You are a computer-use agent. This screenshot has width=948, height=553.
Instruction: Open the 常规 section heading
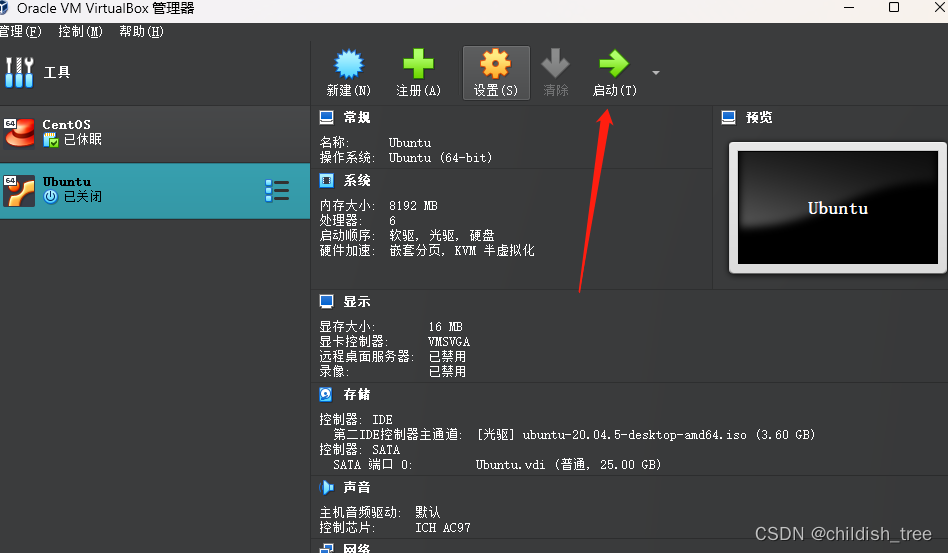click(x=357, y=117)
